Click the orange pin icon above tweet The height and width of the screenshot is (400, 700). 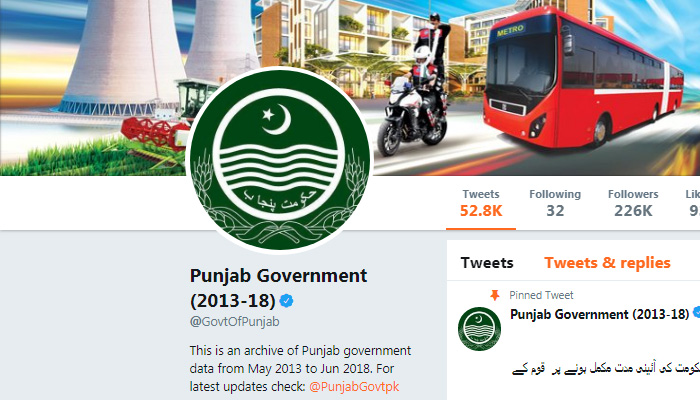click(494, 295)
